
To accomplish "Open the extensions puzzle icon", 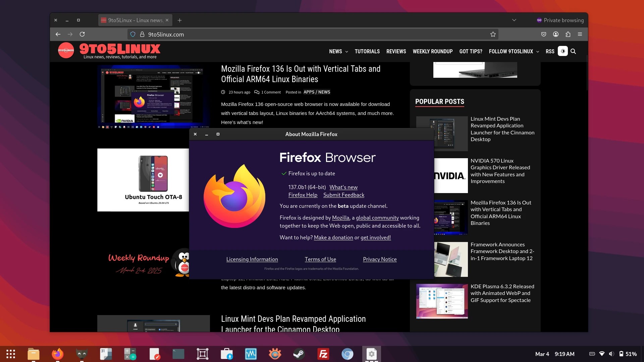I will tap(568, 34).
